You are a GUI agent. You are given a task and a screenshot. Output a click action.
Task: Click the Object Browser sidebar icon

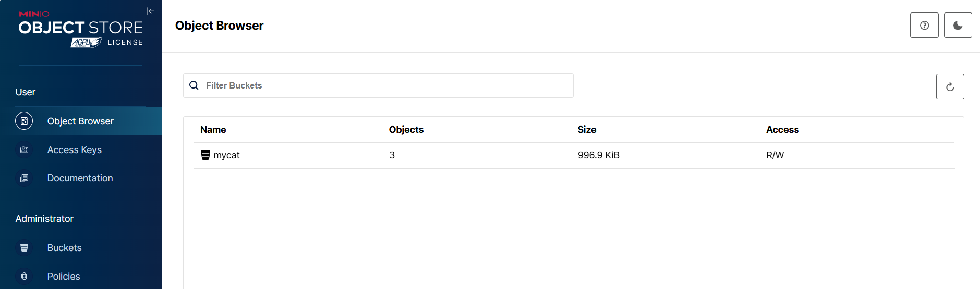coord(24,121)
